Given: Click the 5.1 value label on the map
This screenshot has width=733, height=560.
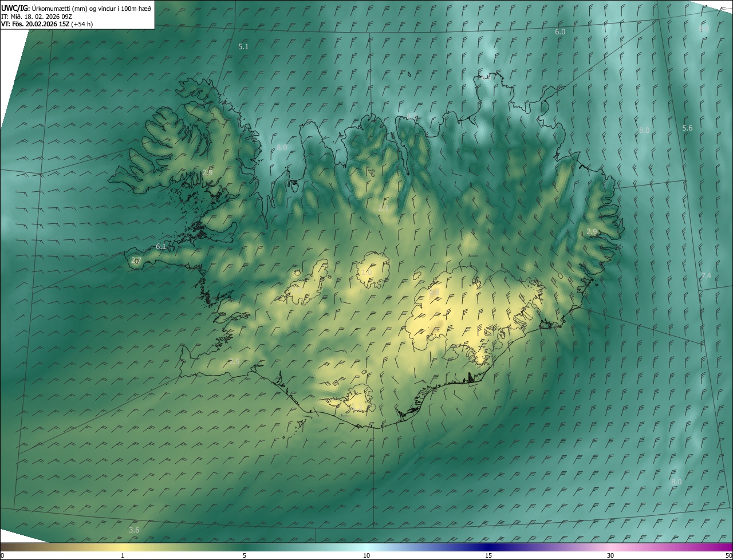Looking at the screenshot, I should (x=243, y=47).
